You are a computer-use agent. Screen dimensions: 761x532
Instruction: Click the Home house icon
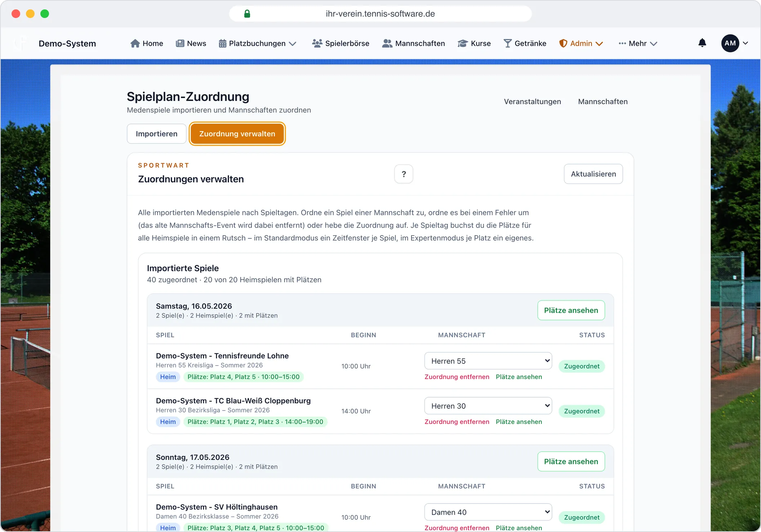pyautogui.click(x=135, y=44)
